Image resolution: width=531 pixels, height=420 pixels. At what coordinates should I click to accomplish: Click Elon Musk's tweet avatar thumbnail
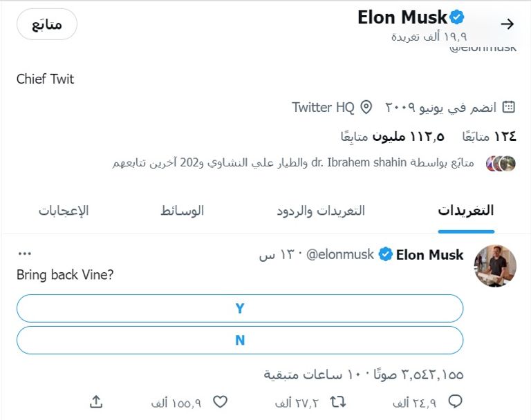click(495, 266)
